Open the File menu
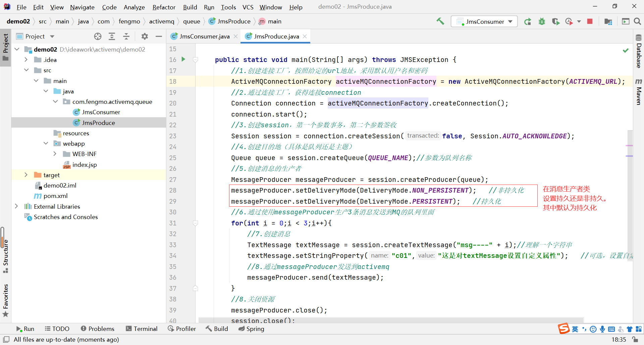644x345 pixels. [x=21, y=7]
